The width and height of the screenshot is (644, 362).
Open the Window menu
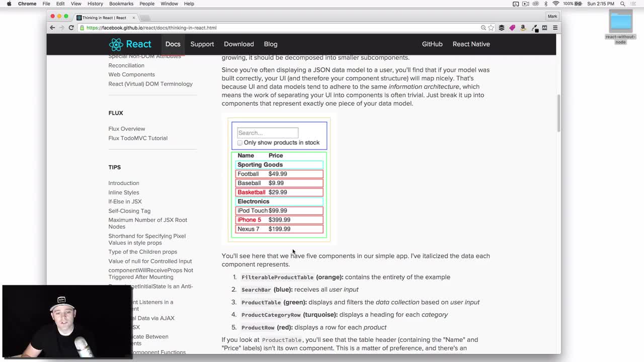169,4
